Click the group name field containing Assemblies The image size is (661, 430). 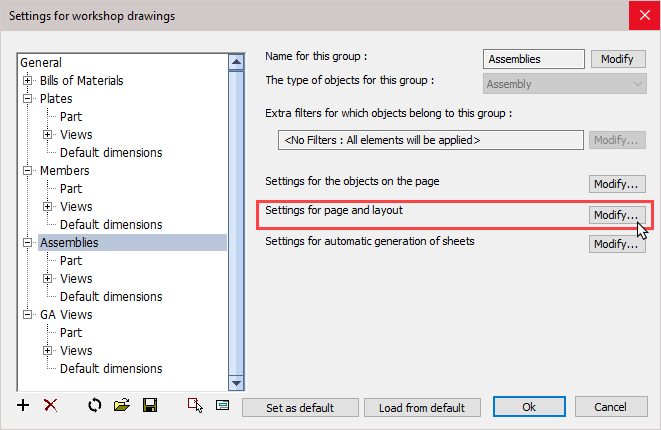[x=533, y=59]
